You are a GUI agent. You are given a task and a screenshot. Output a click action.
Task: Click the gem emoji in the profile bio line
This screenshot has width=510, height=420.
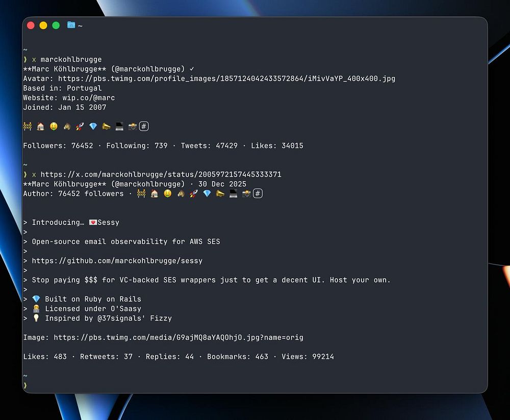93,127
